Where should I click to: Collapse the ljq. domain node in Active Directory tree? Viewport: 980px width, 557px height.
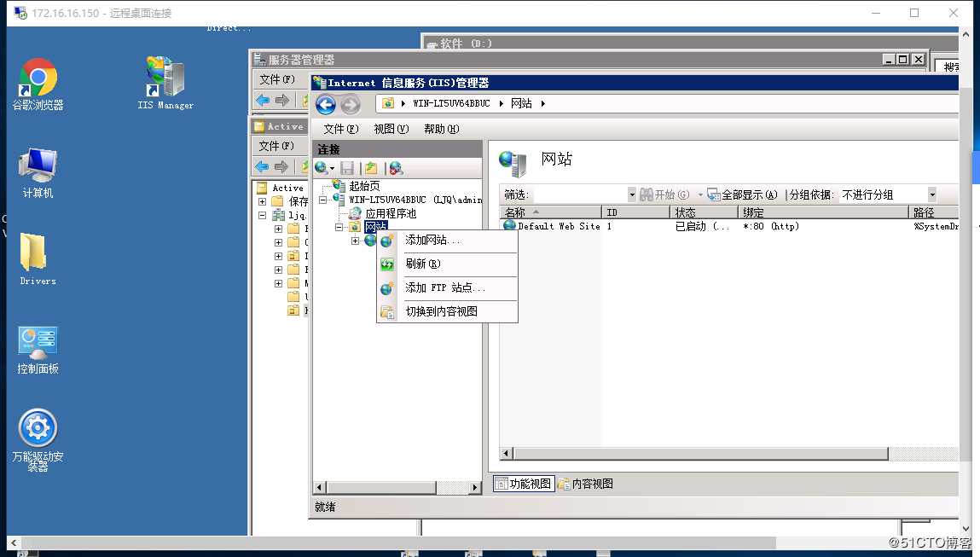click(263, 215)
